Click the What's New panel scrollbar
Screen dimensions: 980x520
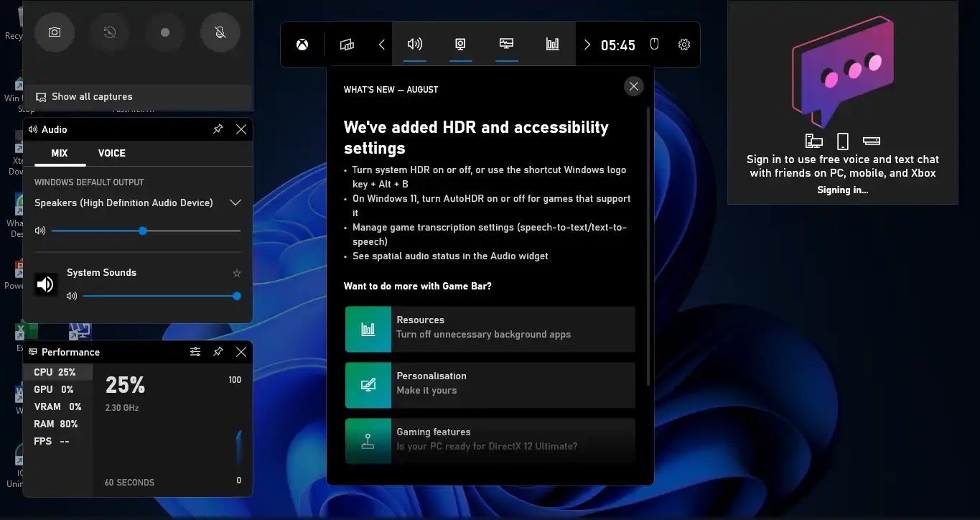pyautogui.click(x=648, y=246)
